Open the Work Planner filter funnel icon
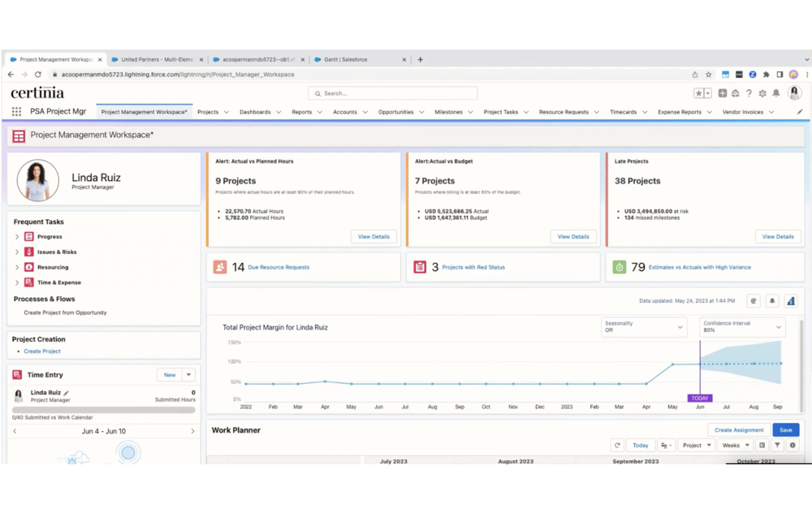 point(777,445)
